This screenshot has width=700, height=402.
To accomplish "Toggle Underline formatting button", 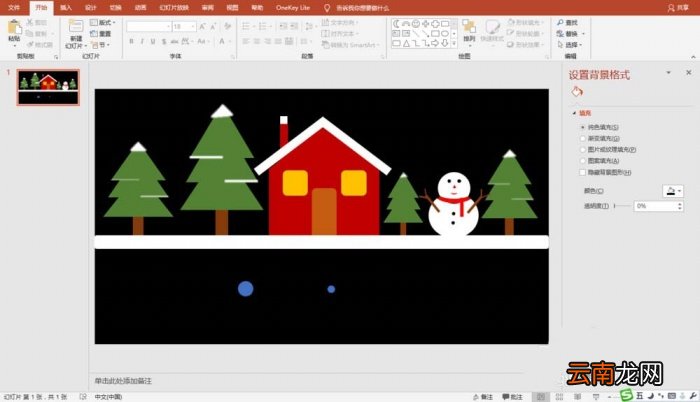I will (x=153, y=42).
